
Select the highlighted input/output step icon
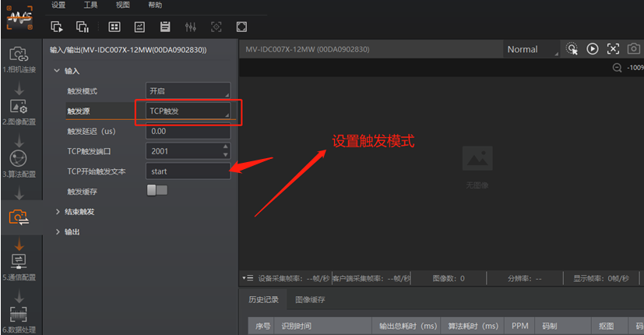[x=19, y=217]
